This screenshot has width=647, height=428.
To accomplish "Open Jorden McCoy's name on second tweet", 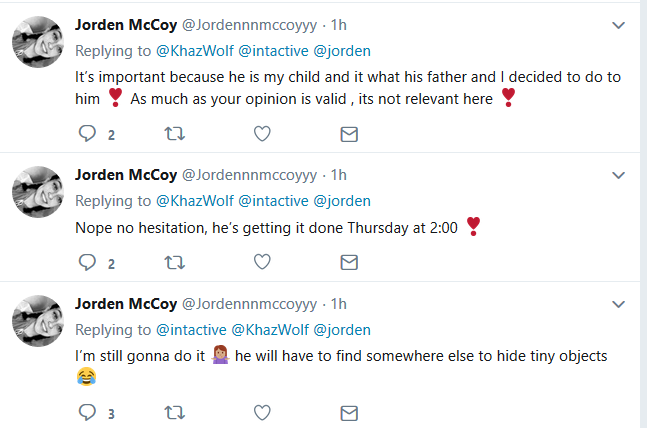I will click(126, 174).
